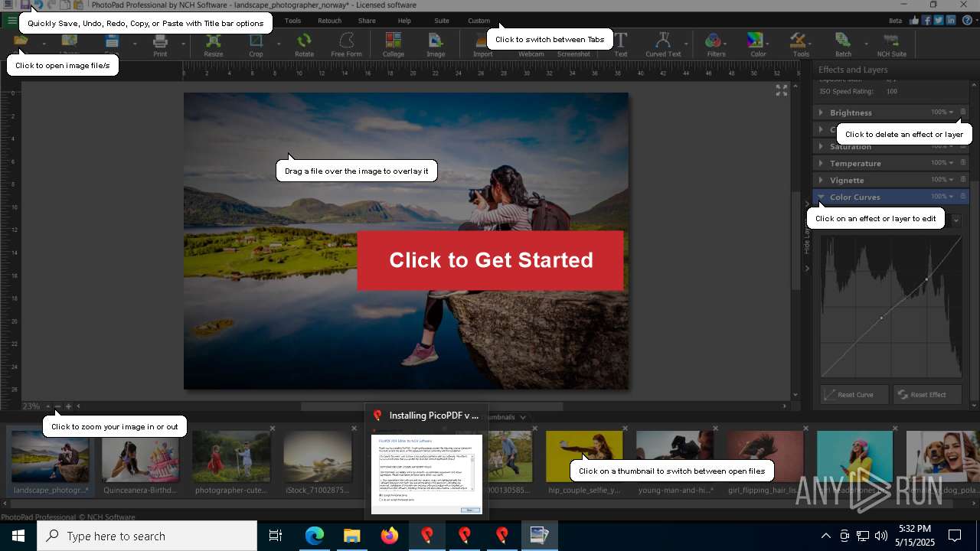This screenshot has width=980, height=551.
Task: Select the Resize tool
Action: [x=213, y=44]
